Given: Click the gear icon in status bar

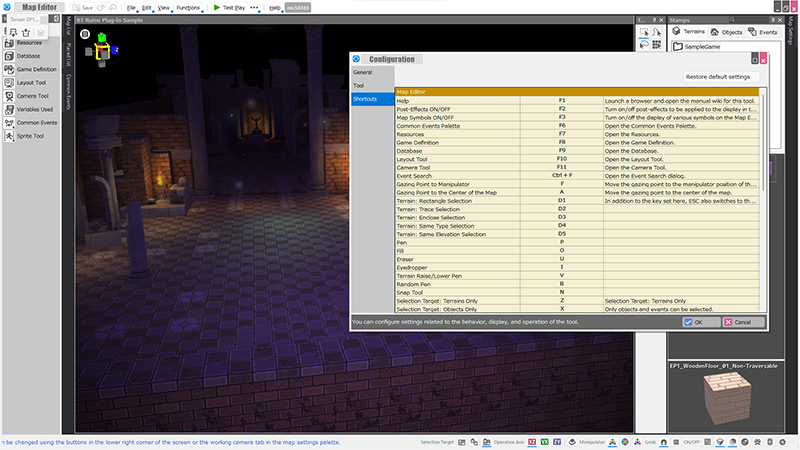Looking at the screenshot, I should pyautogui.click(x=782, y=442).
